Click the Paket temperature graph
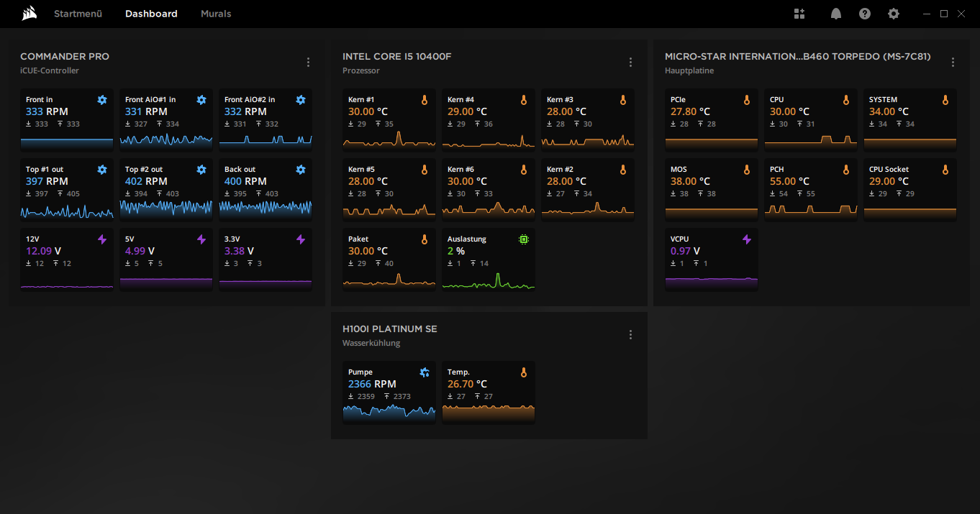 (389, 280)
